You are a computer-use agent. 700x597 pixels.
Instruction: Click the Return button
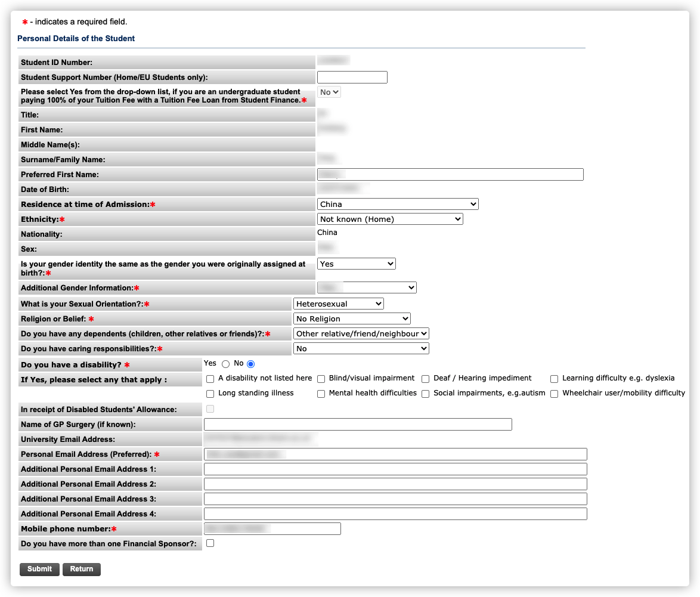[x=82, y=569]
